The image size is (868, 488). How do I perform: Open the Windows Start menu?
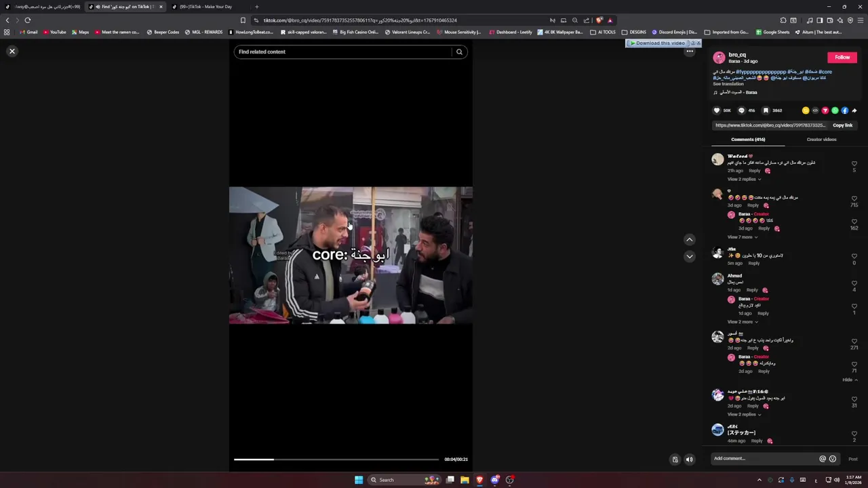pyautogui.click(x=359, y=480)
